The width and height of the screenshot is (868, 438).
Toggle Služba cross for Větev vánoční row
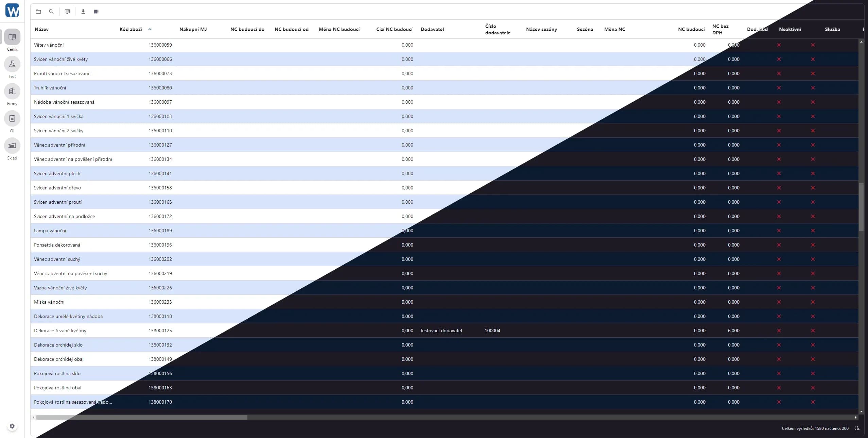pos(813,45)
